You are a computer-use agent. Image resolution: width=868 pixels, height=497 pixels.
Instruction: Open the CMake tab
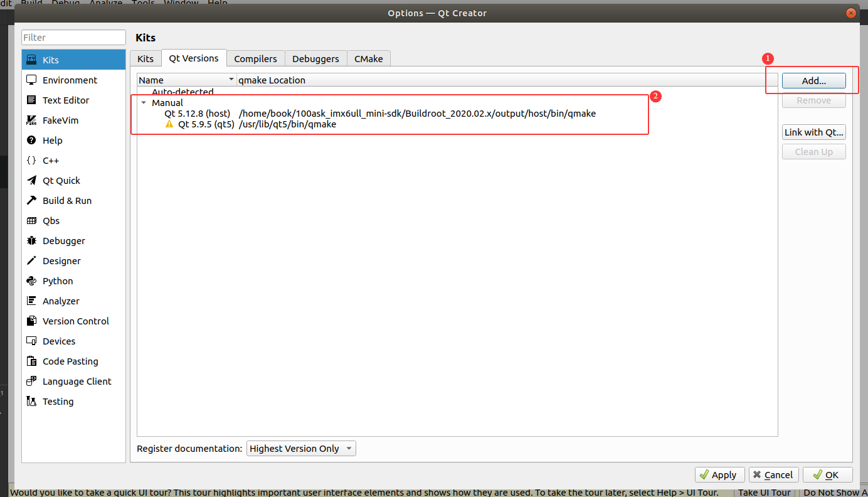coord(369,59)
